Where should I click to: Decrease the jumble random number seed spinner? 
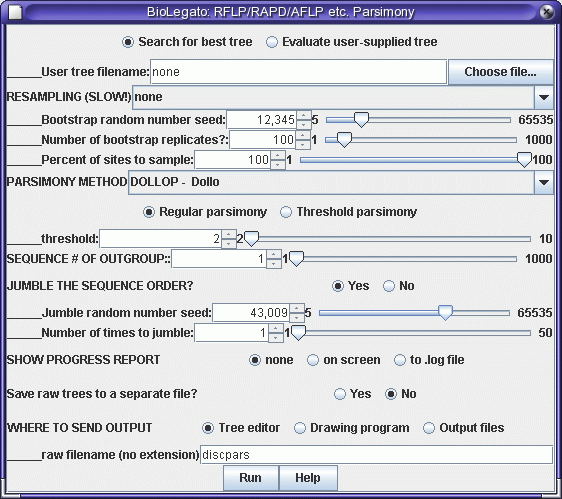point(297,318)
